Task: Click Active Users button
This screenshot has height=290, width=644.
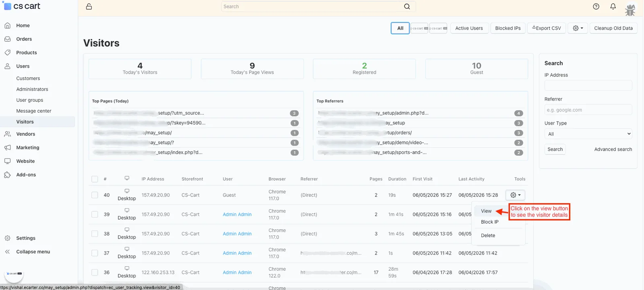Action: tap(469, 28)
